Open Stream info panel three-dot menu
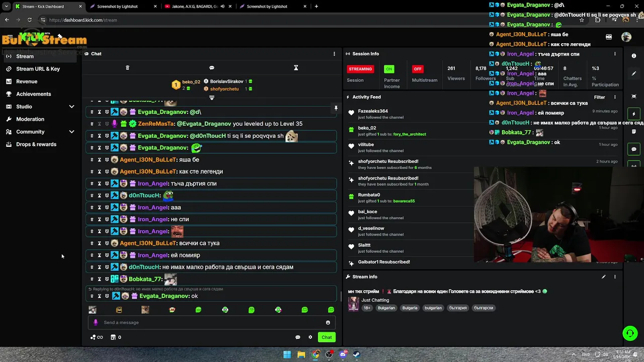 (615, 277)
